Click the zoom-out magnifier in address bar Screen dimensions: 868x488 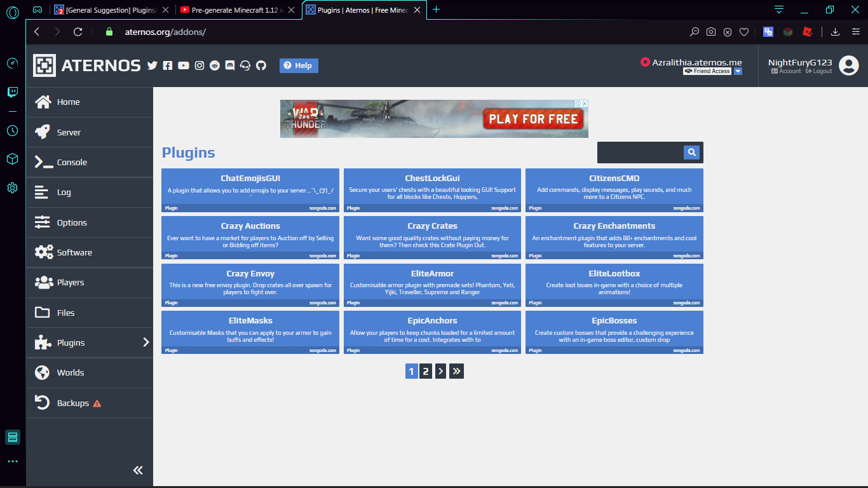(x=695, y=32)
